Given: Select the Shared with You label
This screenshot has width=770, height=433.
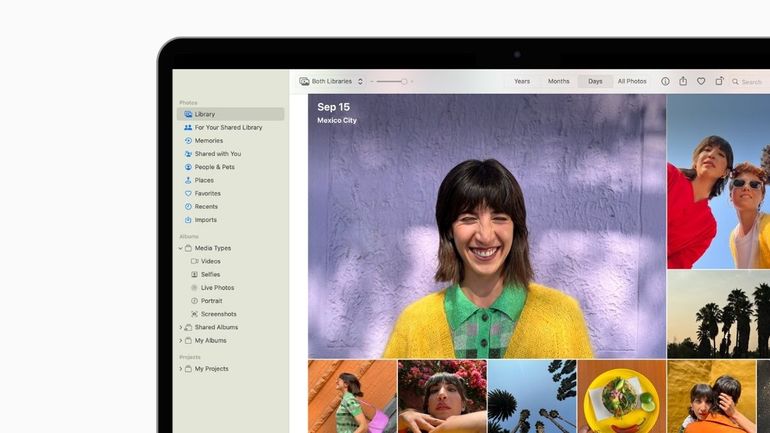Looking at the screenshot, I should point(218,154).
